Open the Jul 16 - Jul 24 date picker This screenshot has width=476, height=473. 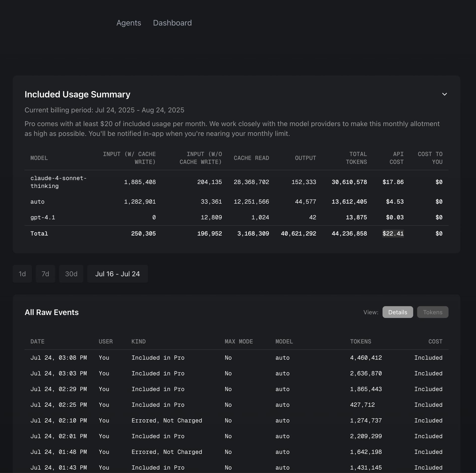pos(118,274)
